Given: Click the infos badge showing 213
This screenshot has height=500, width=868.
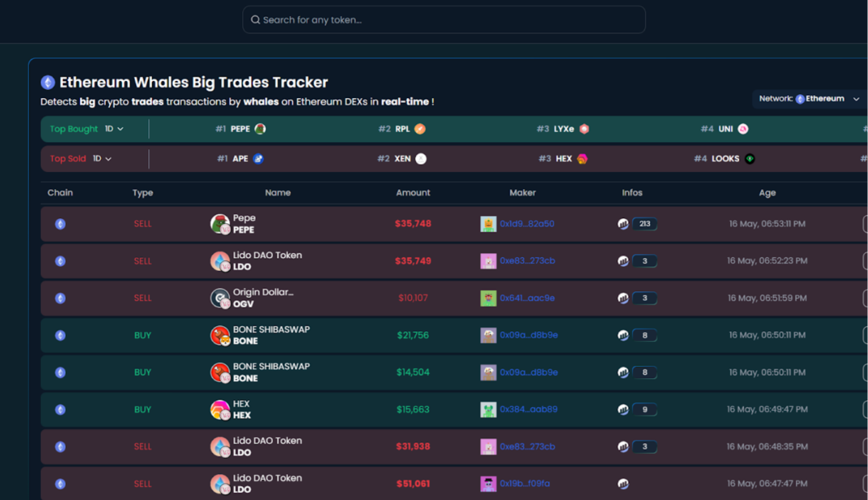Looking at the screenshot, I should tap(644, 224).
